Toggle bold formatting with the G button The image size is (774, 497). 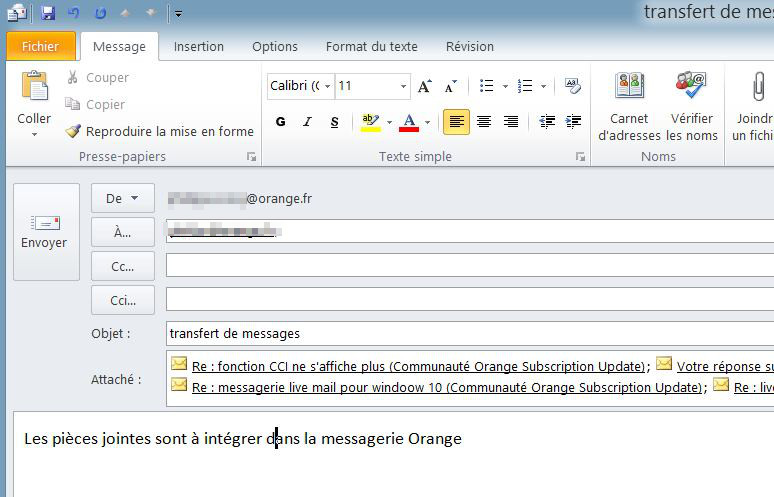pos(280,122)
